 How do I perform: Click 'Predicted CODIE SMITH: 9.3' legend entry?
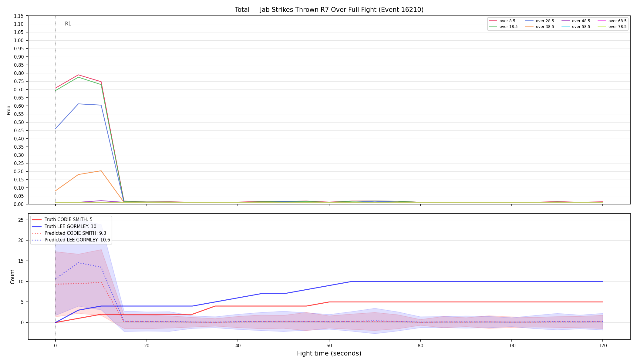click(x=69, y=233)
